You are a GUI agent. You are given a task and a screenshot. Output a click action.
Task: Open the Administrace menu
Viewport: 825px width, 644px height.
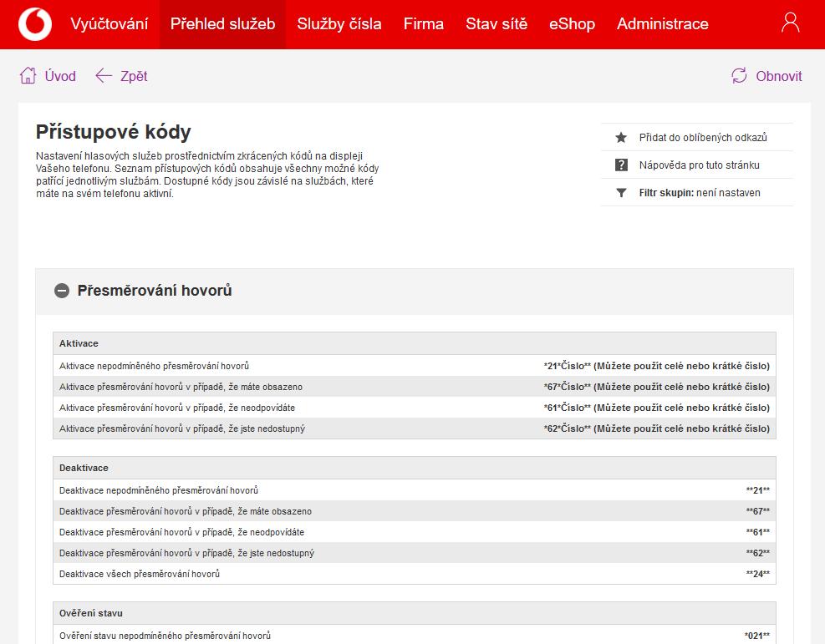point(662,24)
